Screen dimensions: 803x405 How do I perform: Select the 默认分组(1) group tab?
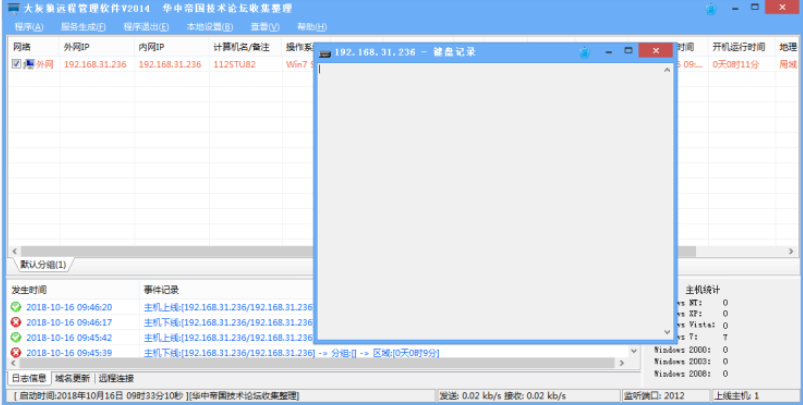coord(43,265)
